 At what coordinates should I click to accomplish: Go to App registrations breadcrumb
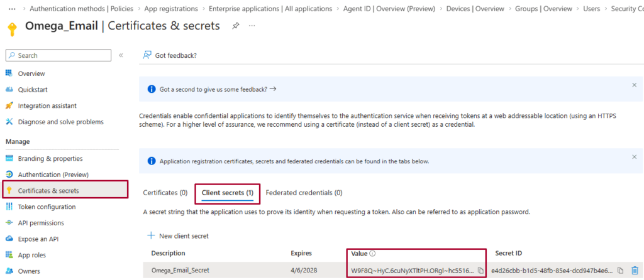point(171,9)
